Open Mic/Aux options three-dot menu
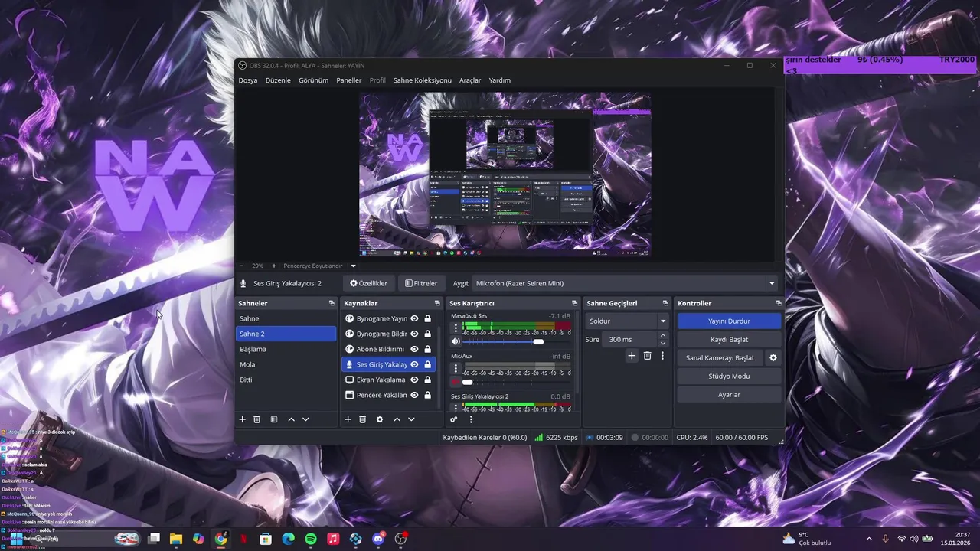The width and height of the screenshot is (980, 551). [456, 368]
